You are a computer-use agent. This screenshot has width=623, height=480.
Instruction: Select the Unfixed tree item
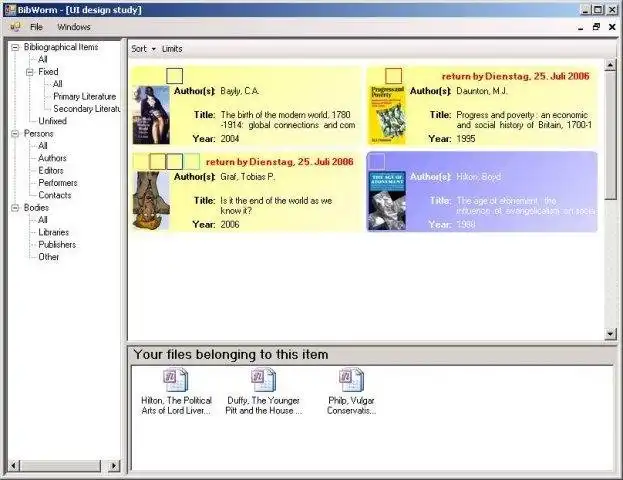(52, 121)
